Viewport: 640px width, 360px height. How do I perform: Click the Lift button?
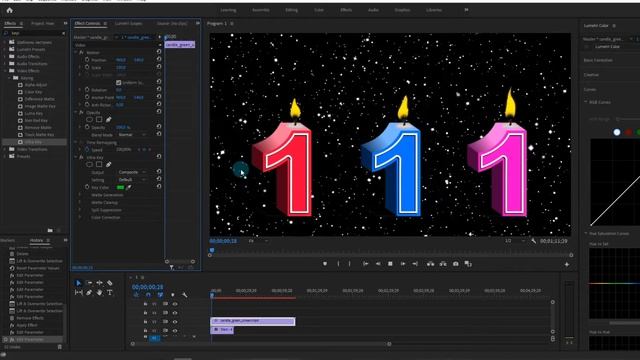pos(430,264)
